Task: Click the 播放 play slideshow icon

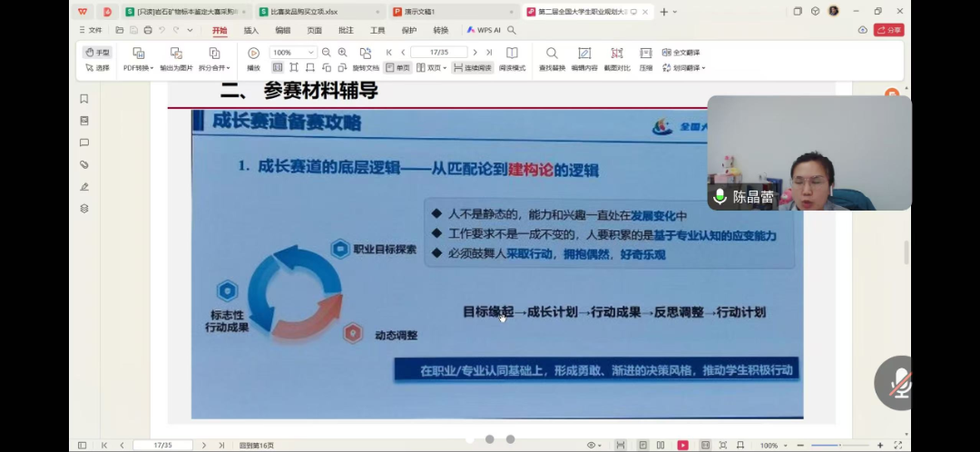Action: [x=253, y=54]
